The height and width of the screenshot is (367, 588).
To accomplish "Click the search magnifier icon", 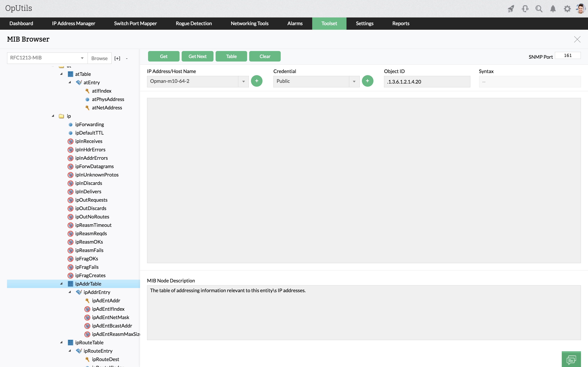I will [539, 9].
